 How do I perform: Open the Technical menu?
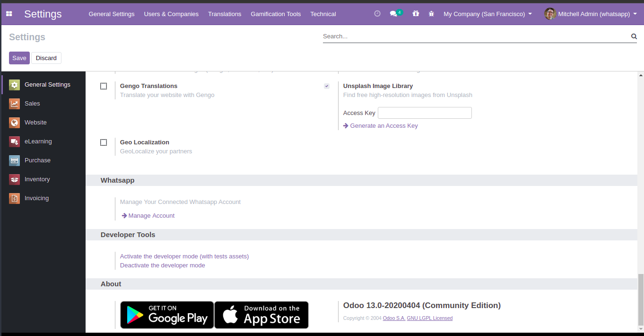[x=323, y=14]
